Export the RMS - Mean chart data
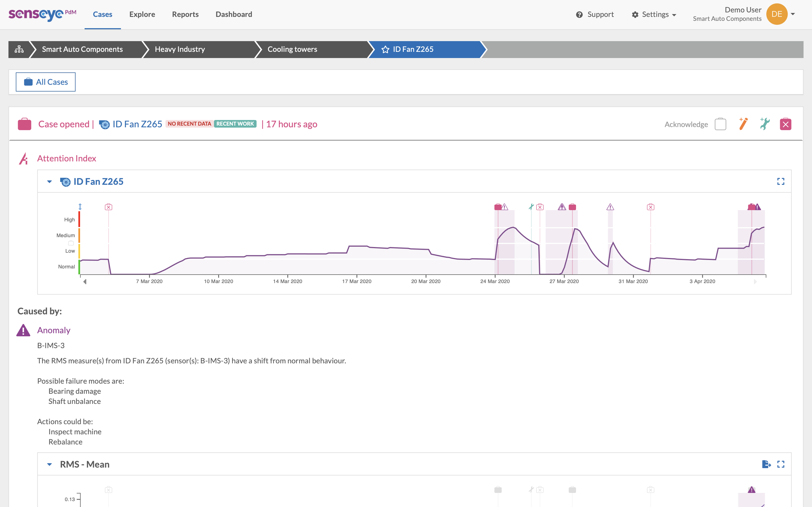Screen dimensions: 812x507 pos(766,464)
